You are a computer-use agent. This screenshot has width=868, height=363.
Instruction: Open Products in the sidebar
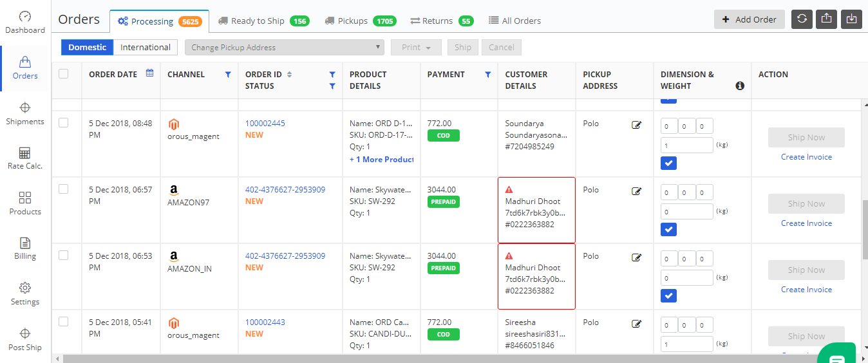(25, 203)
